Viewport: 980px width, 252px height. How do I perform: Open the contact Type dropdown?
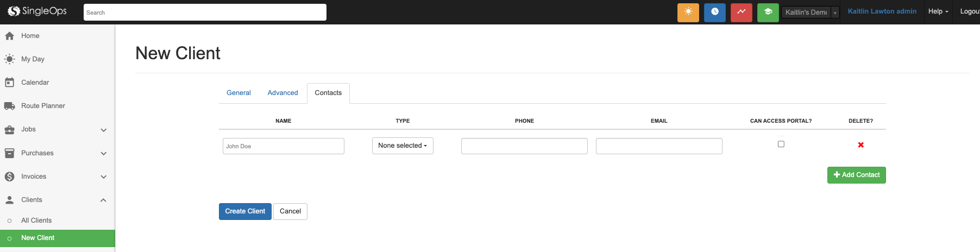click(x=403, y=146)
